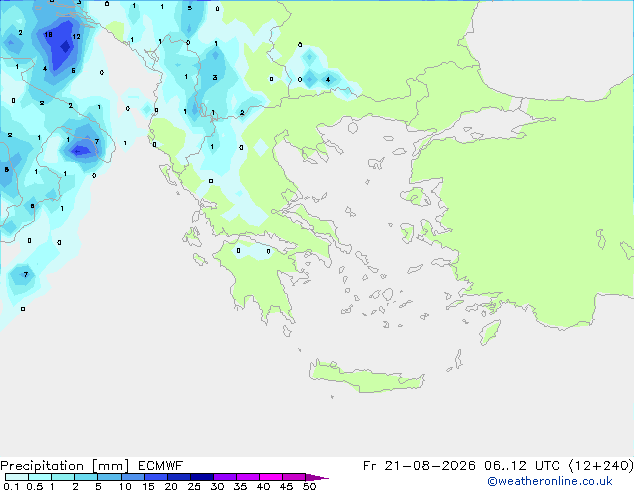The width and height of the screenshot is (634, 490).
Task: Pick the 35–40 mm violet legend box
Action: coord(248,477)
